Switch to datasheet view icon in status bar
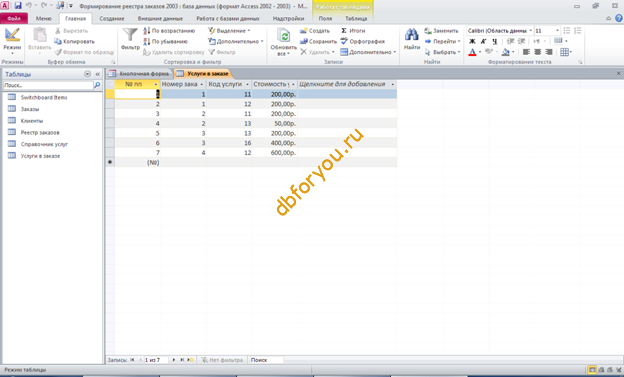 [592, 370]
